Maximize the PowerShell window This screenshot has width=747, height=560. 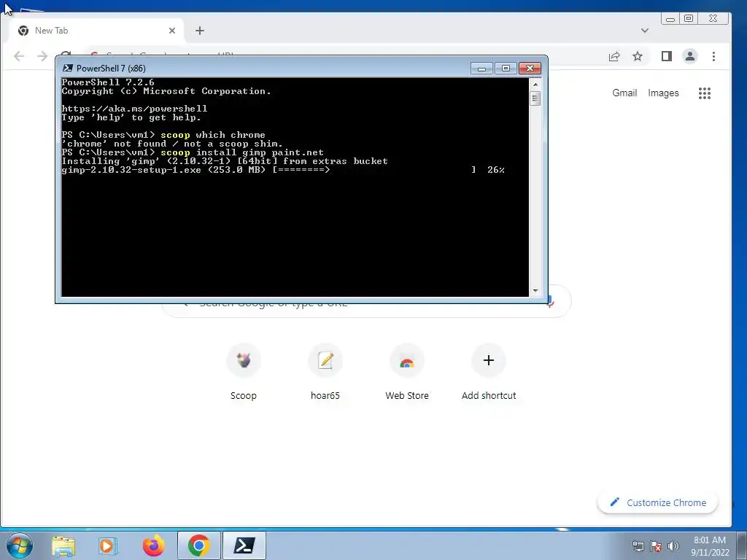pos(506,69)
